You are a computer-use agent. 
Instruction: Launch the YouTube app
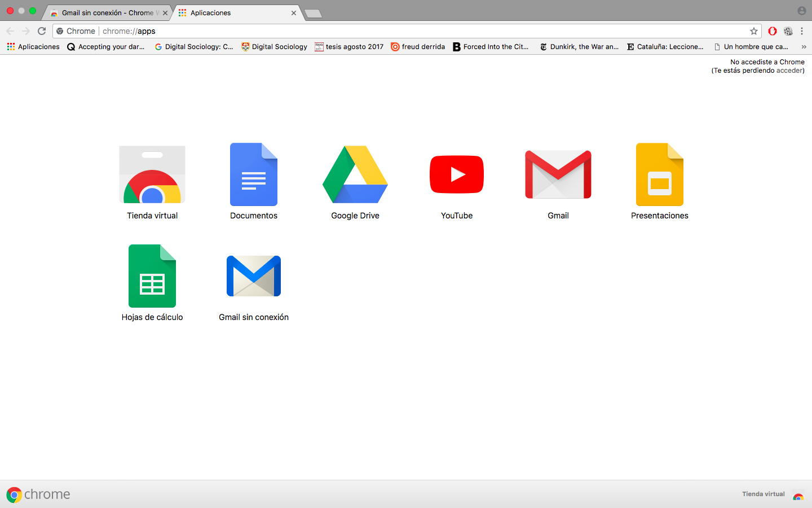coord(457,175)
